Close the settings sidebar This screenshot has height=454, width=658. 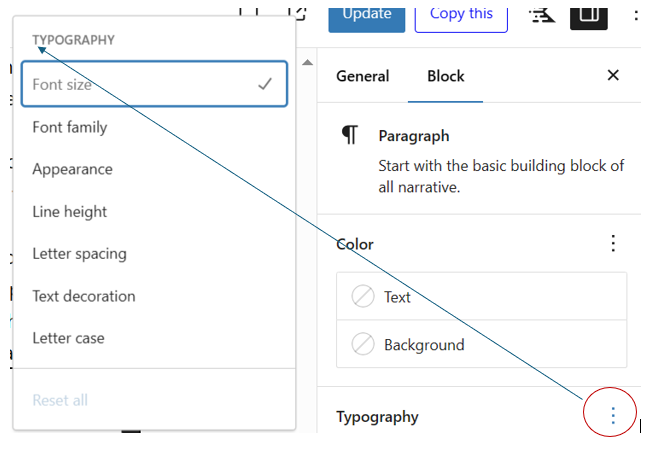click(x=613, y=76)
